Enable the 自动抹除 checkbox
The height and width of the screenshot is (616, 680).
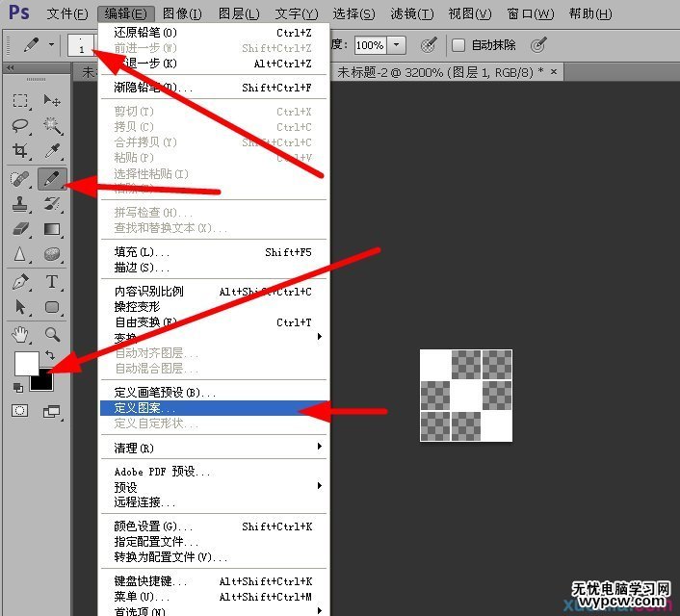click(x=458, y=44)
